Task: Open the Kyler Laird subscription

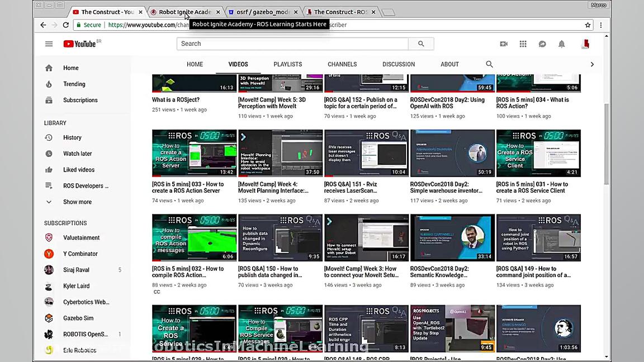Action: [76, 286]
